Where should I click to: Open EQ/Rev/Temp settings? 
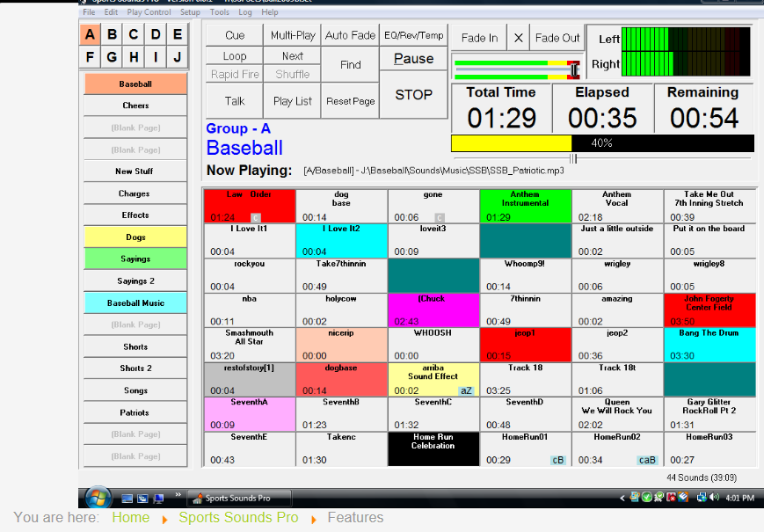413,35
